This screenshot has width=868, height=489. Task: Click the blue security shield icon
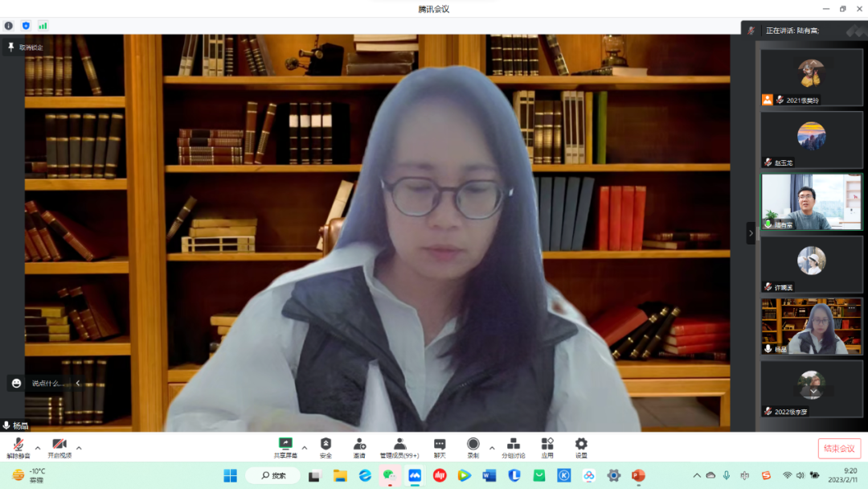click(x=26, y=26)
